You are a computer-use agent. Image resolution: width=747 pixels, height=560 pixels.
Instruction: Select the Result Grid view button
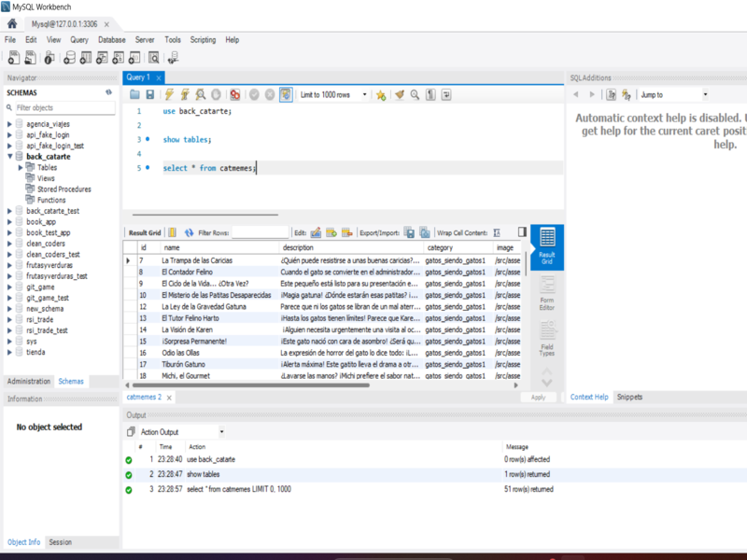(x=547, y=246)
